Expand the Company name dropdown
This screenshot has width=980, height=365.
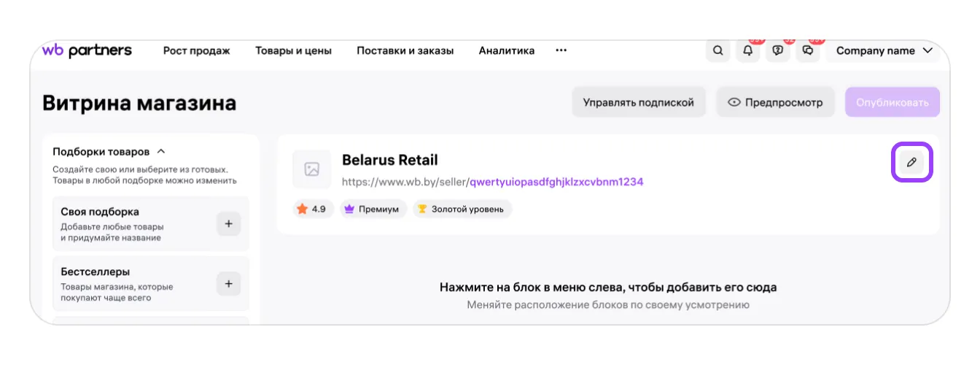pyautogui.click(x=884, y=51)
